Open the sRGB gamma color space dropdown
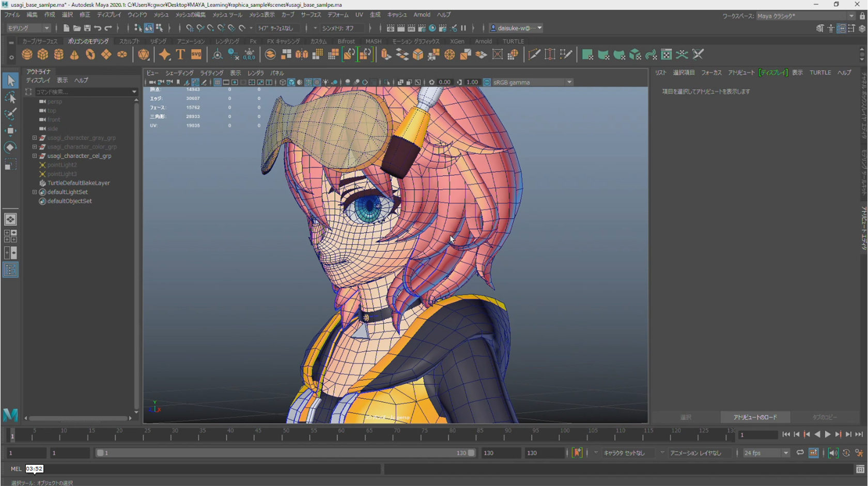868x486 pixels. coord(569,82)
